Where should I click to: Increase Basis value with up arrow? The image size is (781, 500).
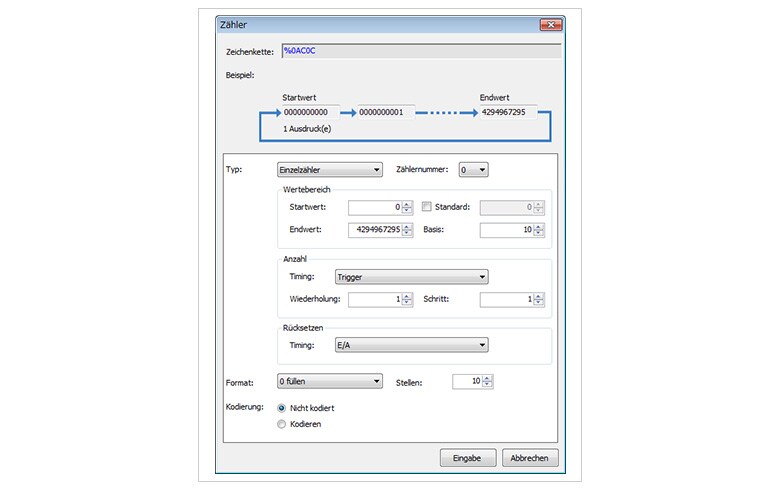tap(538, 227)
